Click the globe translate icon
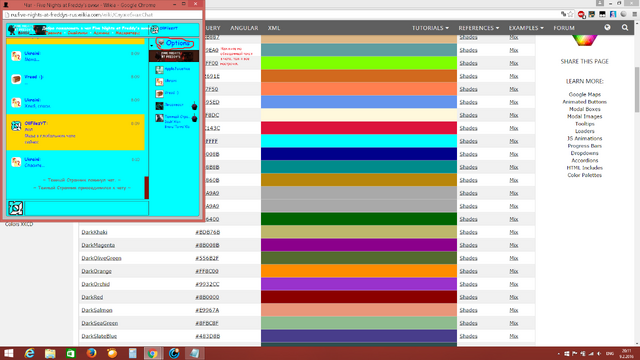Screen dimensions: 640x360 click(607, 27)
